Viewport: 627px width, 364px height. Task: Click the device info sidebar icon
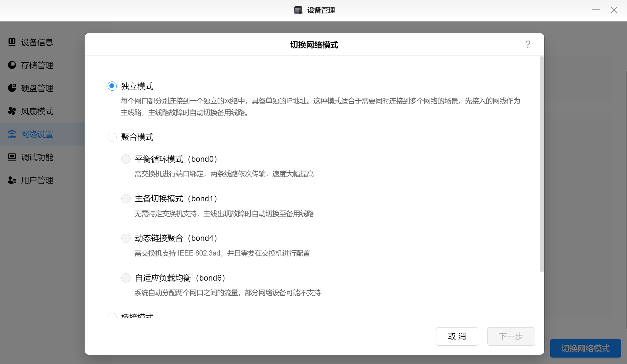tap(12, 42)
